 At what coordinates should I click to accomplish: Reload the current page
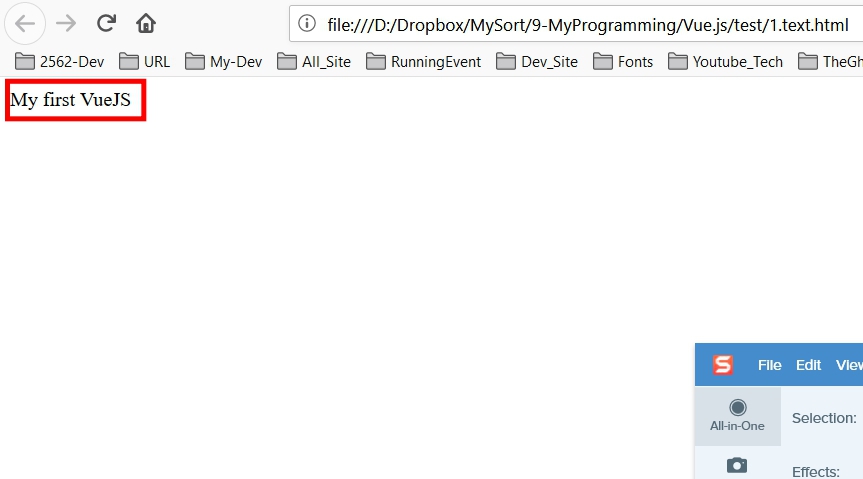106,24
